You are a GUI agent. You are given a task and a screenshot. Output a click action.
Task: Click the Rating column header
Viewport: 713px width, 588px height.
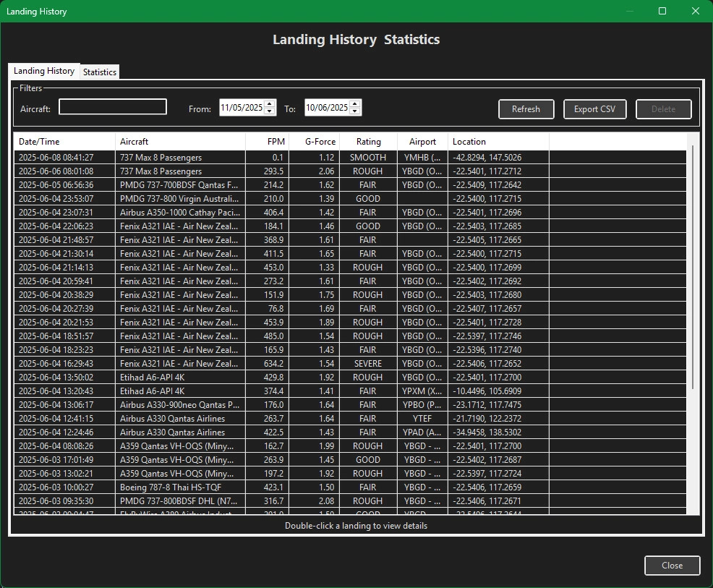pyautogui.click(x=368, y=142)
